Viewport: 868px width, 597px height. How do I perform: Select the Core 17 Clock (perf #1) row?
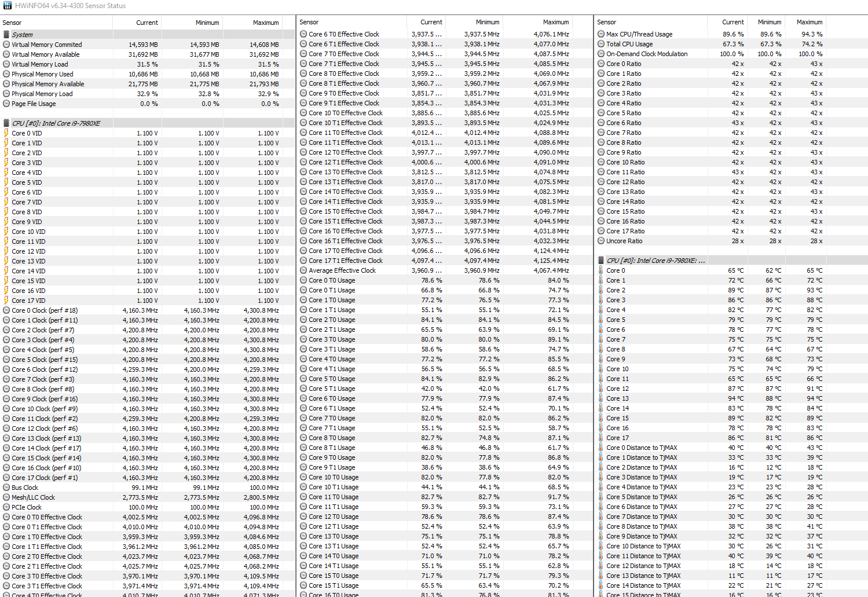(148, 478)
